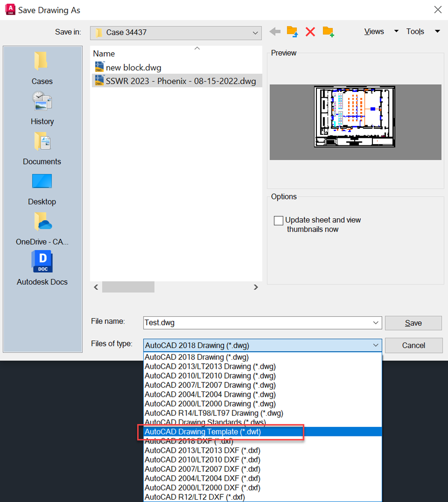Viewport: 448px width, 502px height.
Task: Go back to previous folder arrow
Action: coord(275,32)
